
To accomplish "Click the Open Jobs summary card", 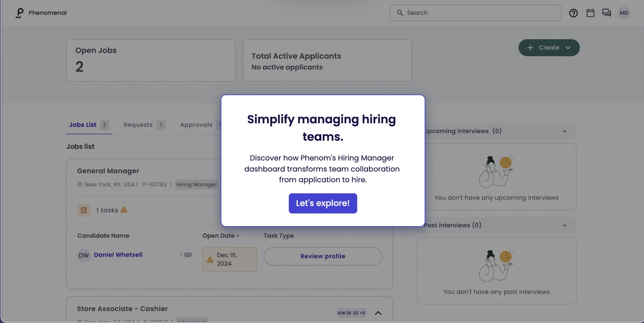I will point(151,60).
